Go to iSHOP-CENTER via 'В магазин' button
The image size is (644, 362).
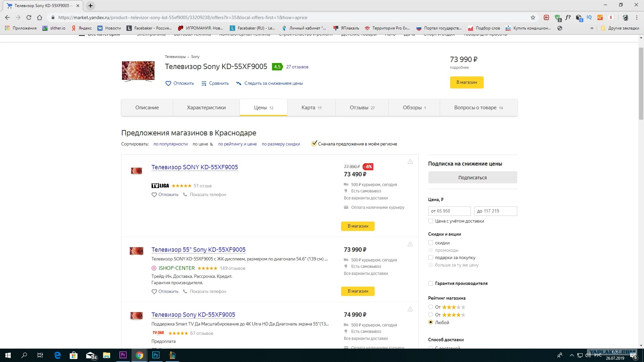coord(358,291)
